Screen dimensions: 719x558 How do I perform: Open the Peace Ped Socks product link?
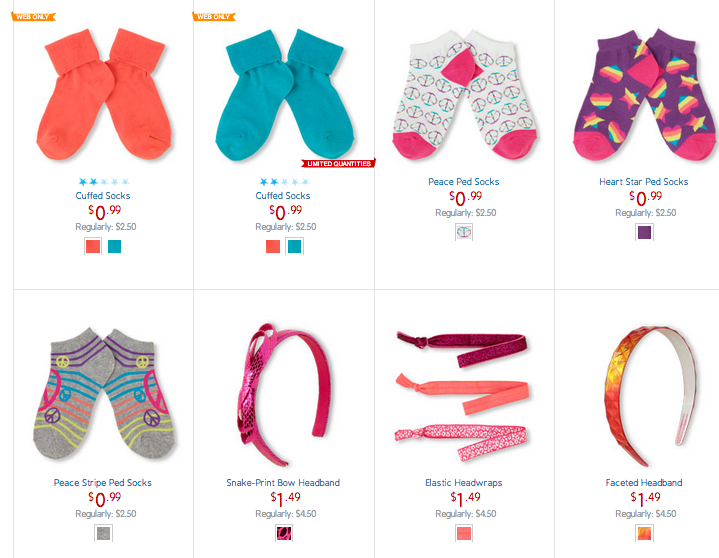[x=464, y=182]
